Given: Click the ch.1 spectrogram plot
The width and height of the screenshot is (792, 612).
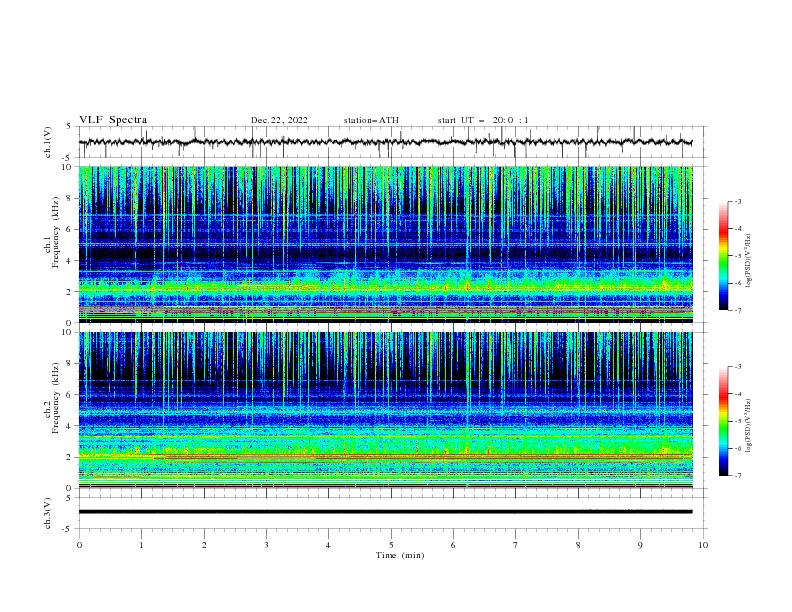Looking at the screenshot, I should pyautogui.click(x=385, y=244).
